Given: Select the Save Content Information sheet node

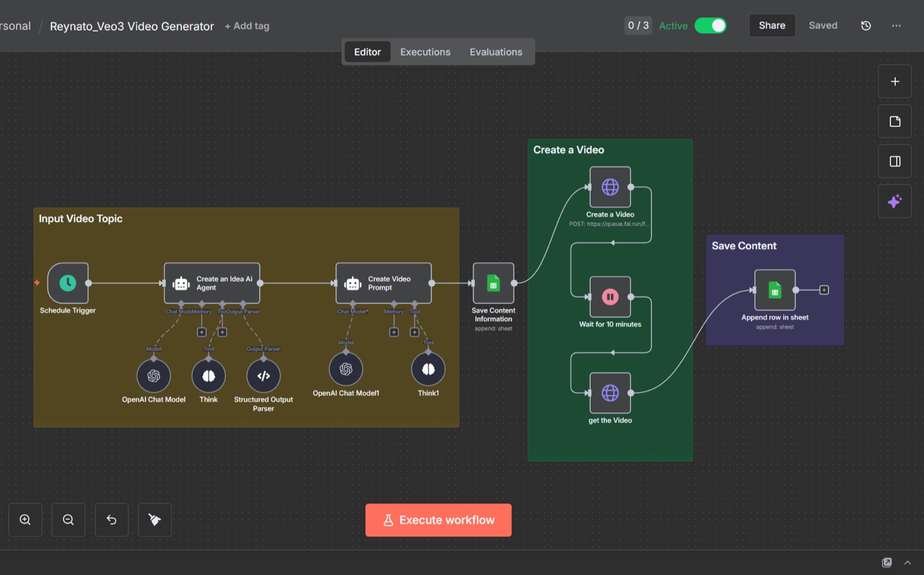Looking at the screenshot, I should coord(493,283).
